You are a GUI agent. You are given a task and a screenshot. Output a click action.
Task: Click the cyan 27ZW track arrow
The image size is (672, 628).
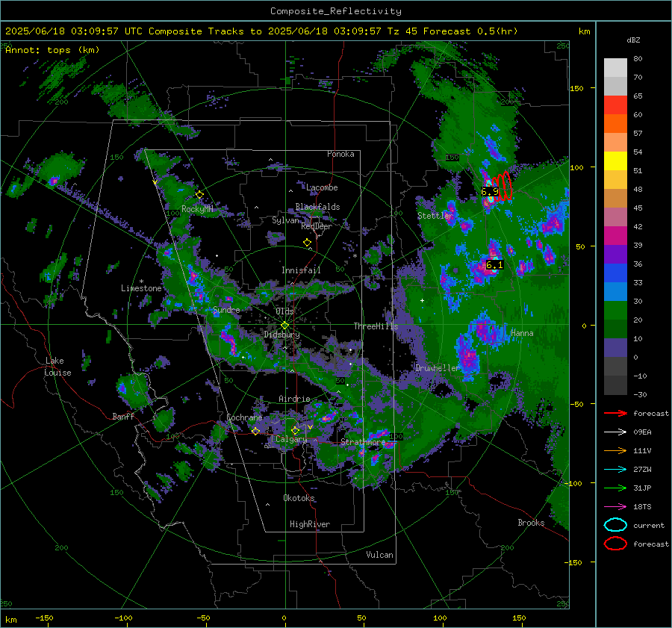click(x=615, y=470)
